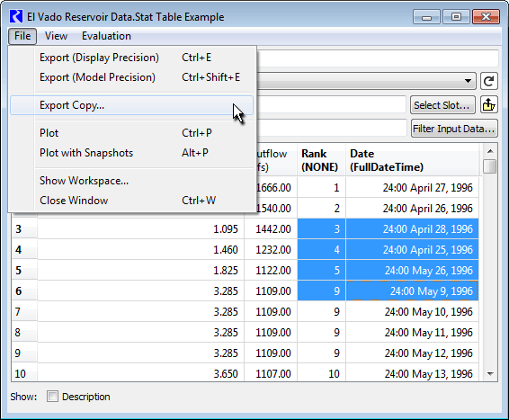Open the Evaluation menu

tap(106, 36)
